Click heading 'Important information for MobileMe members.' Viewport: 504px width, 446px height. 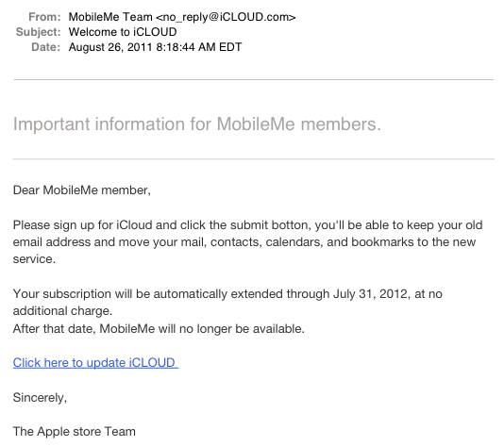[x=196, y=124]
